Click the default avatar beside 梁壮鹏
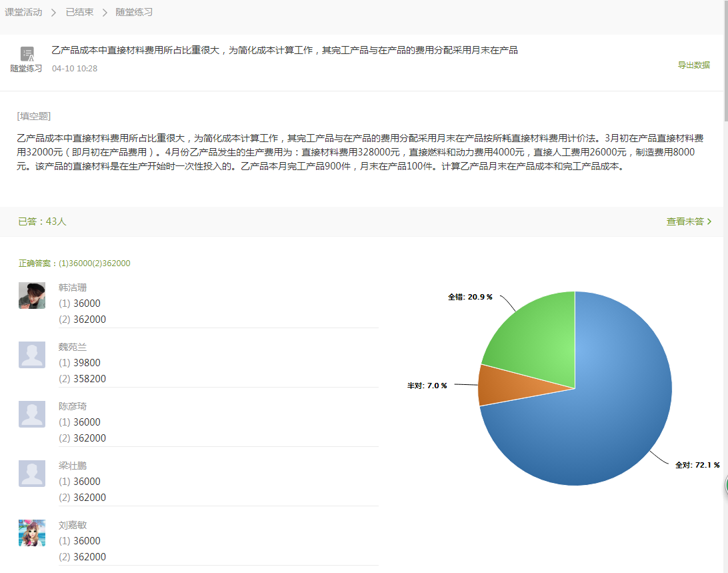Viewport: 728px width, 573px height. click(31, 473)
